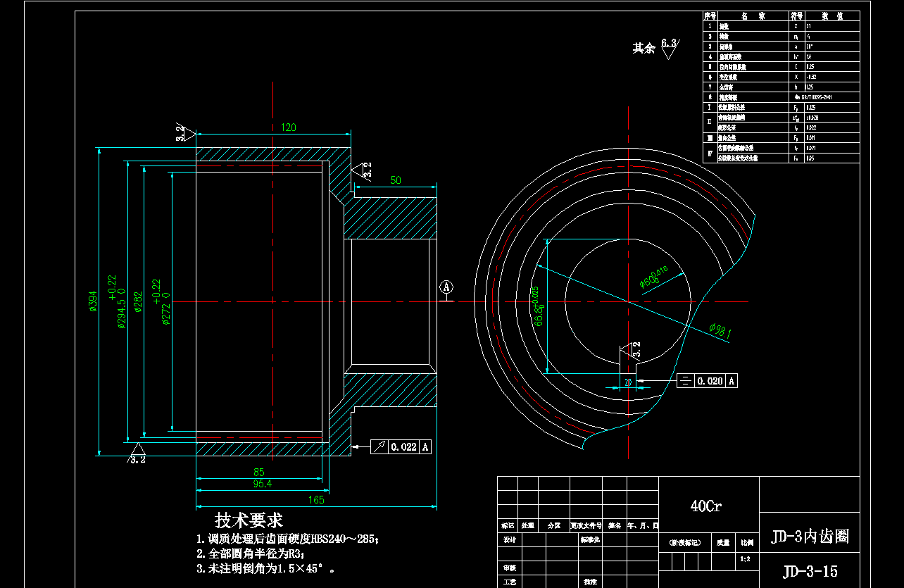Click the 50 hub length dimension
904x588 pixels.
click(x=396, y=180)
